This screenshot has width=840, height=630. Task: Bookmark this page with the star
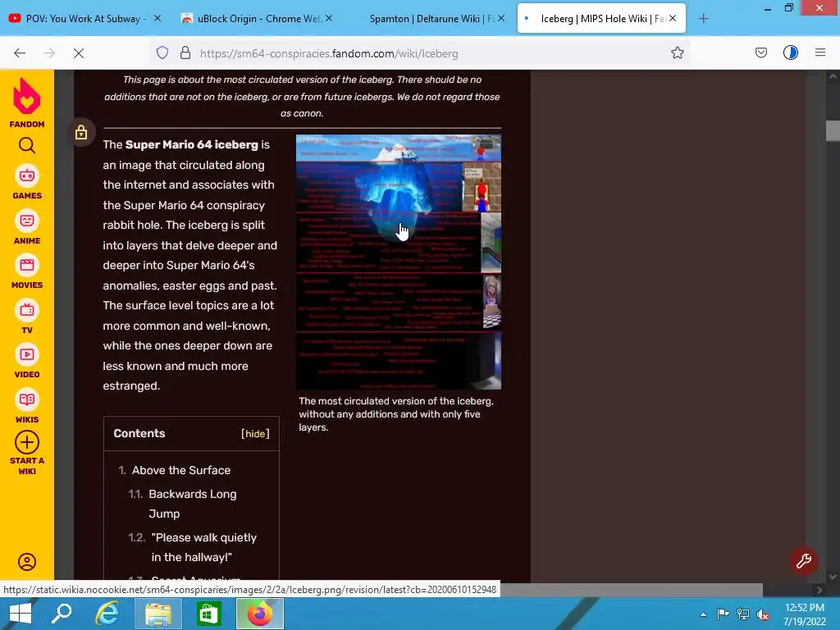pos(677,53)
